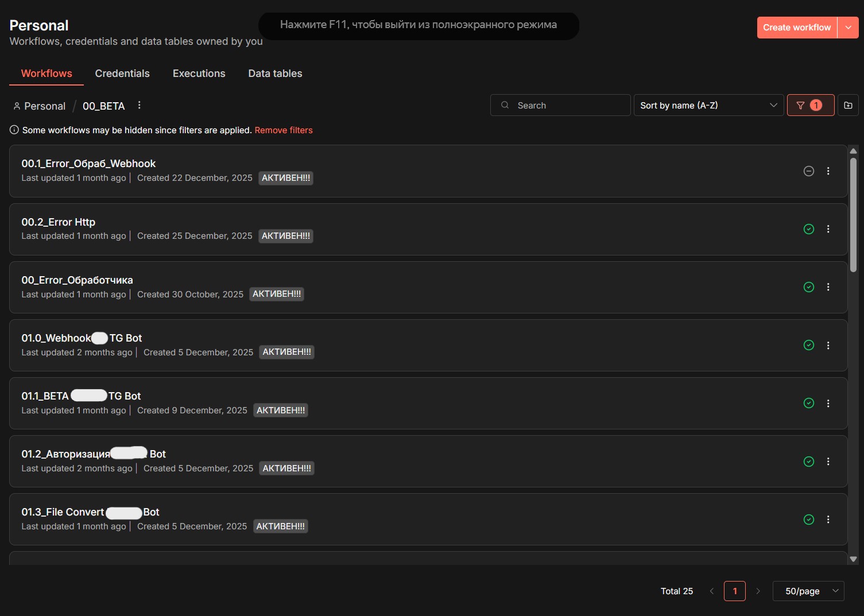Image resolution: width=864 pixels, height=616 pixels.
Task: Click the add folder icon button
Action: tap(848, 105)
